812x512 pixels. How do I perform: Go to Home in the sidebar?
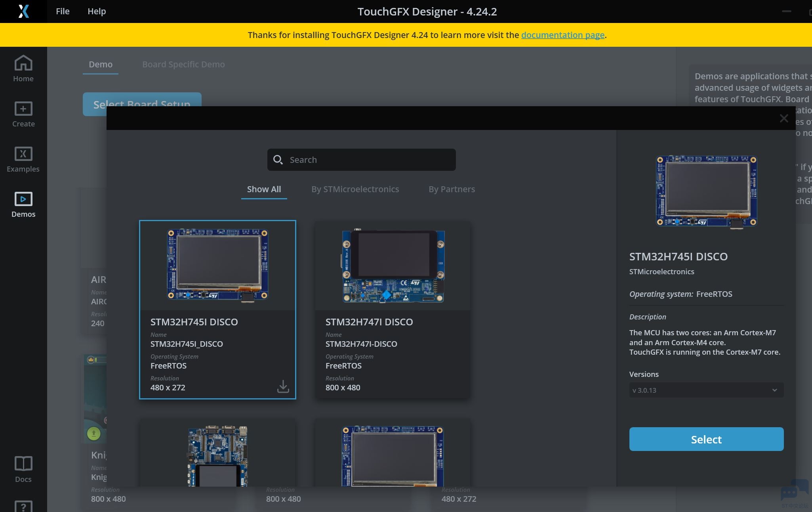tap(23, 69)
